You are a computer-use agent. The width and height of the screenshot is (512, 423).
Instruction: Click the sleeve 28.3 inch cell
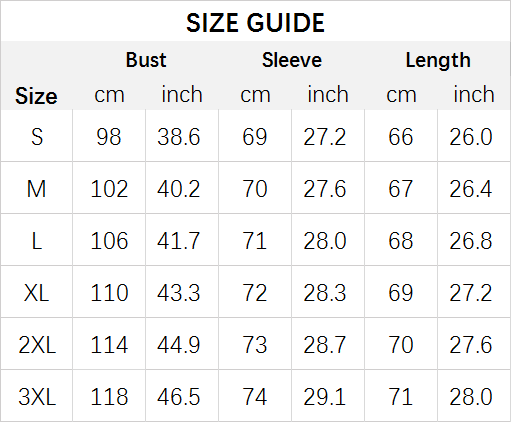(328, 293)
